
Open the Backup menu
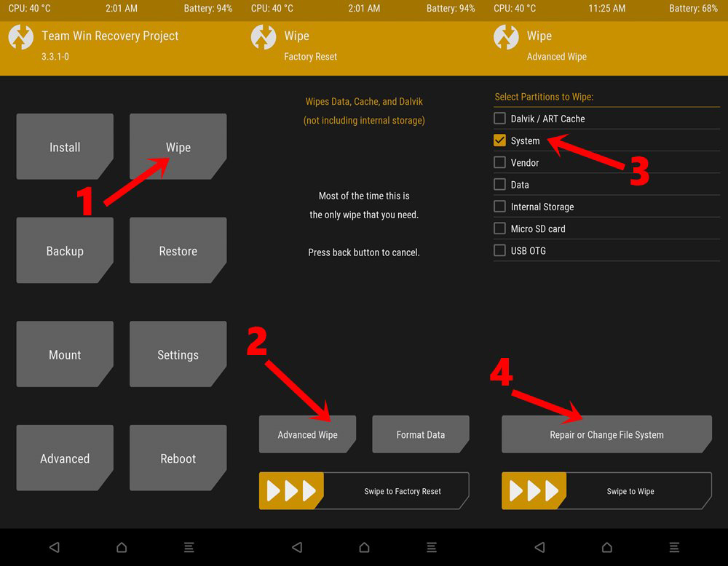click(65, 250)
